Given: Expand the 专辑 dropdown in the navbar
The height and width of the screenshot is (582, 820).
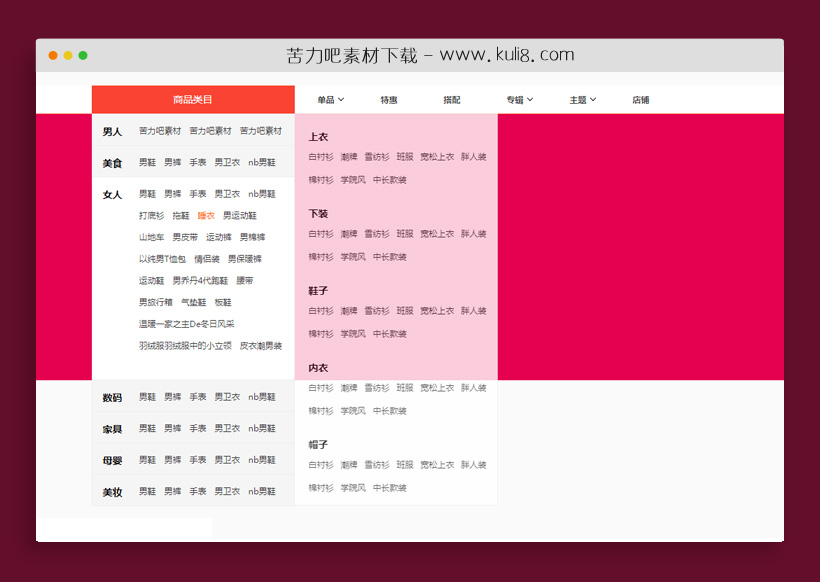Looking at the screenshot, I should pos(518,99).
